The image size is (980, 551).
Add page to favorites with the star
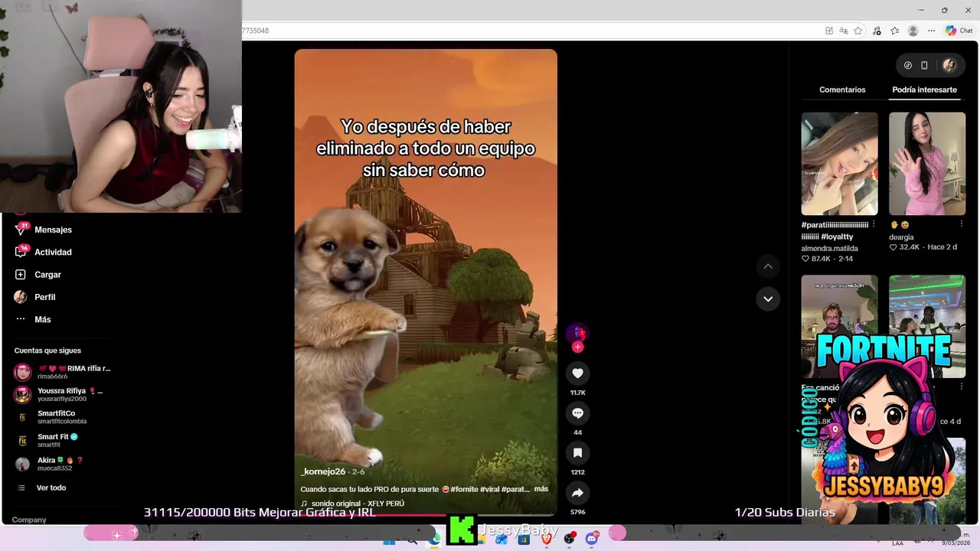pyautogui.click(x=858, y=31)
